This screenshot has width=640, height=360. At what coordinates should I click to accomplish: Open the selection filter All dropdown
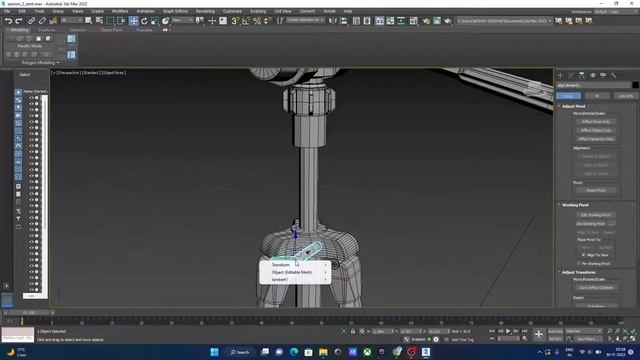point(71,20)
